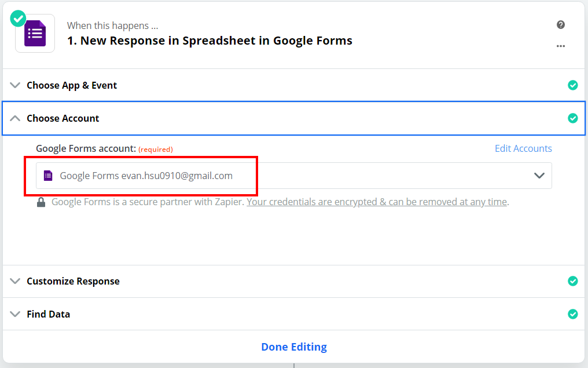Click the small Forms icon in account field
Viewport: 588px width, 368px height.
tap(48, 176)
